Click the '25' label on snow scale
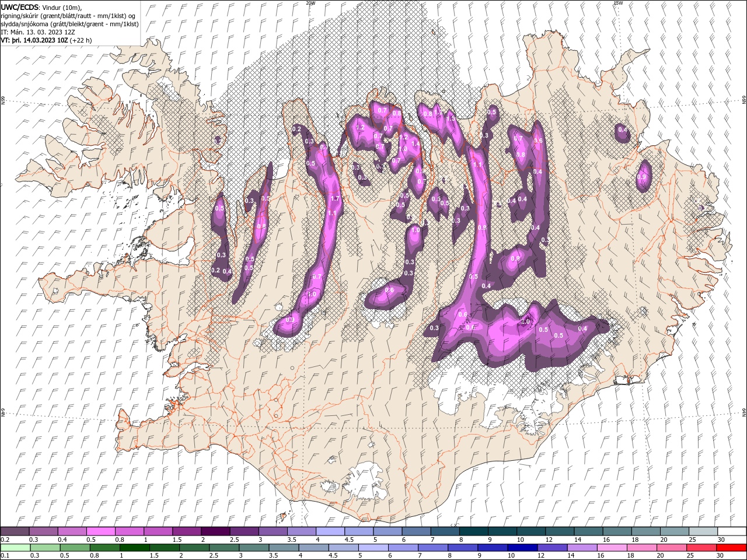The height and width of the screenshot is (560, 747). click(693, 540)
